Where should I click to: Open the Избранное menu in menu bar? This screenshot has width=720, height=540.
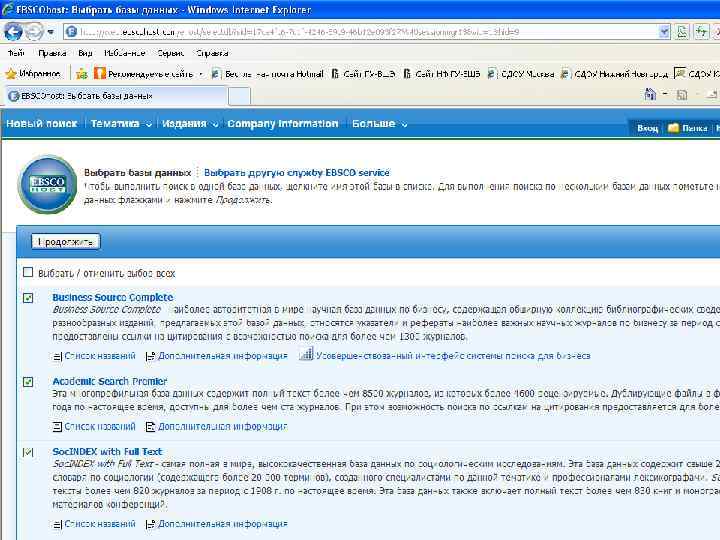tap(124, 53)
